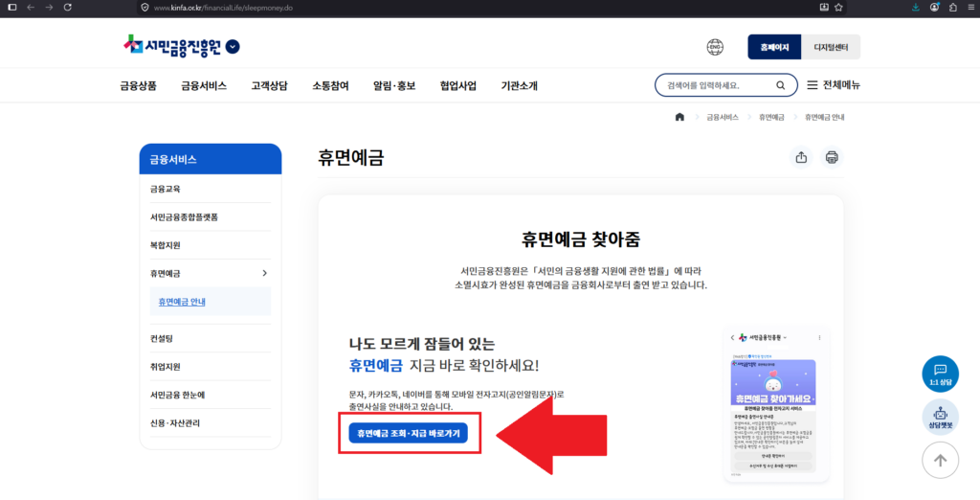
Task: Select the 휴면예금 안내 sidebar sublink
Action: 182,302
